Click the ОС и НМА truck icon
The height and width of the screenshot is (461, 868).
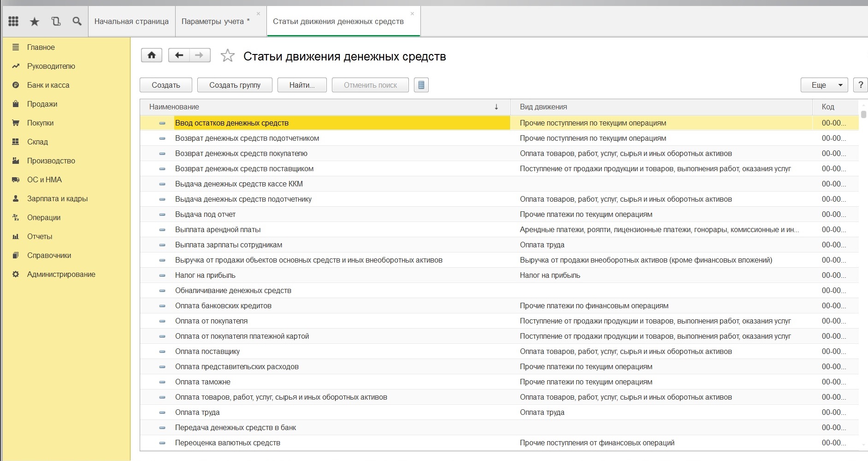point(16,180)
